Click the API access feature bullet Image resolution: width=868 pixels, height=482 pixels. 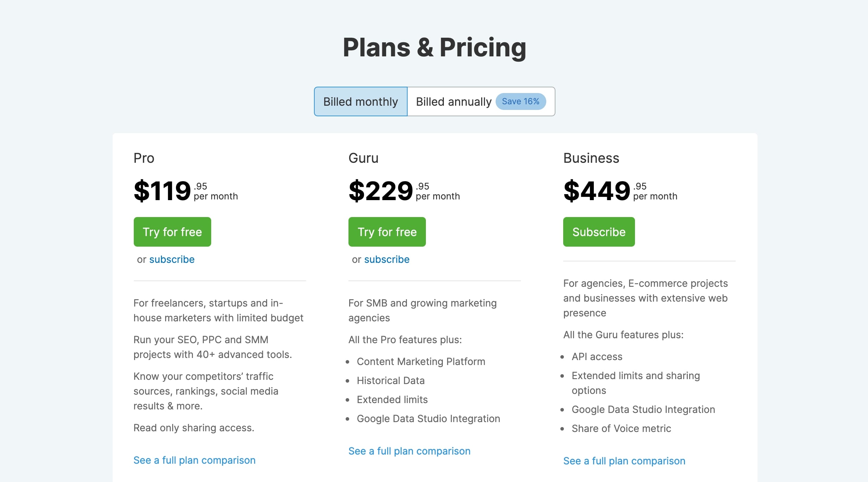[597, 357]
